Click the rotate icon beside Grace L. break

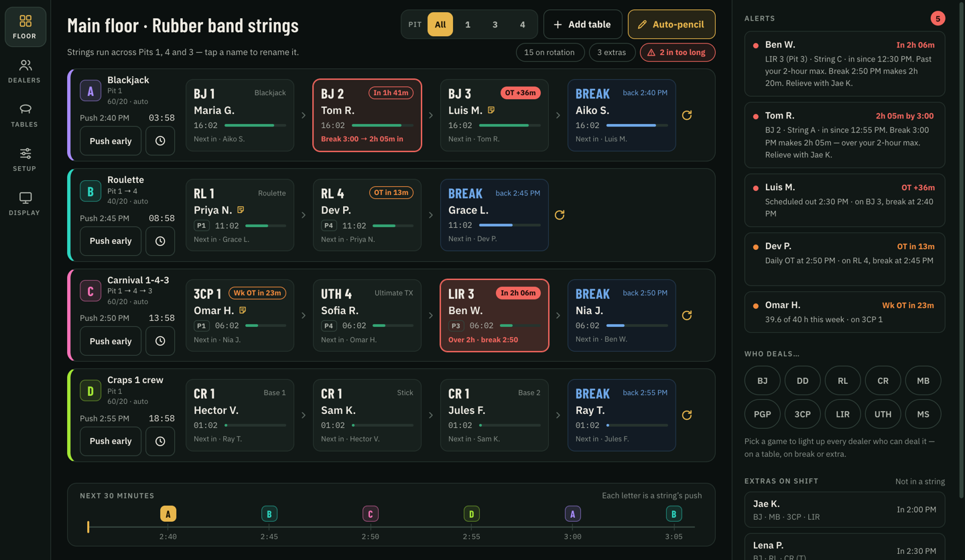560,215
